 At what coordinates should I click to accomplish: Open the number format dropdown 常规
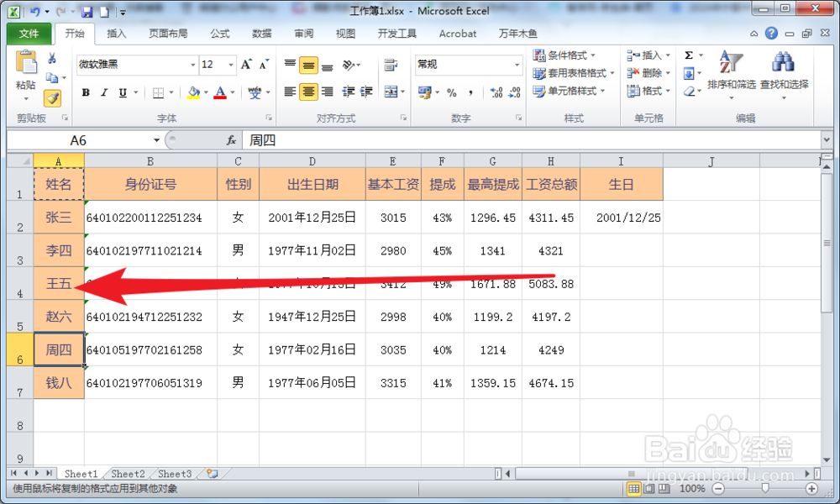pyautogui.click(x=517, y=65)
